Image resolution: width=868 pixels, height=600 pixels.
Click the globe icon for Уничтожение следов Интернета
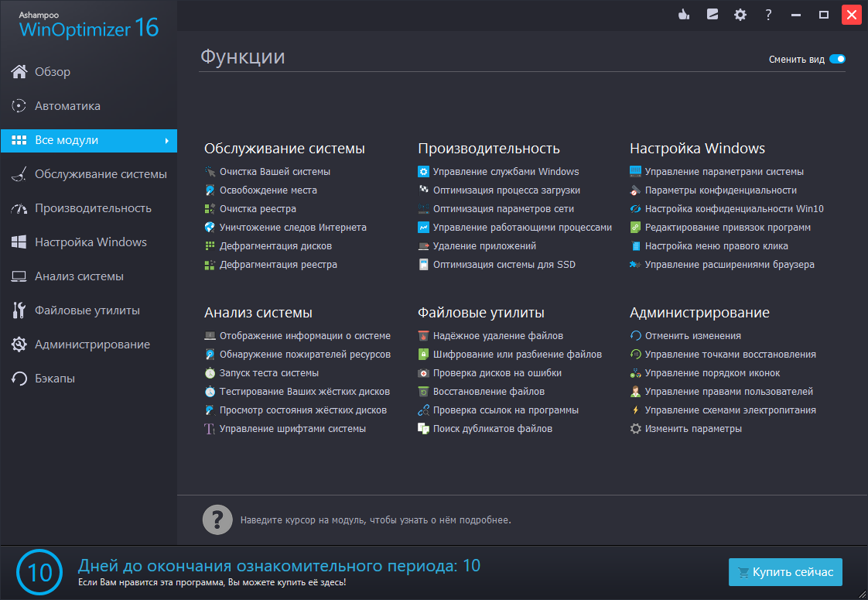coord(210,227)
